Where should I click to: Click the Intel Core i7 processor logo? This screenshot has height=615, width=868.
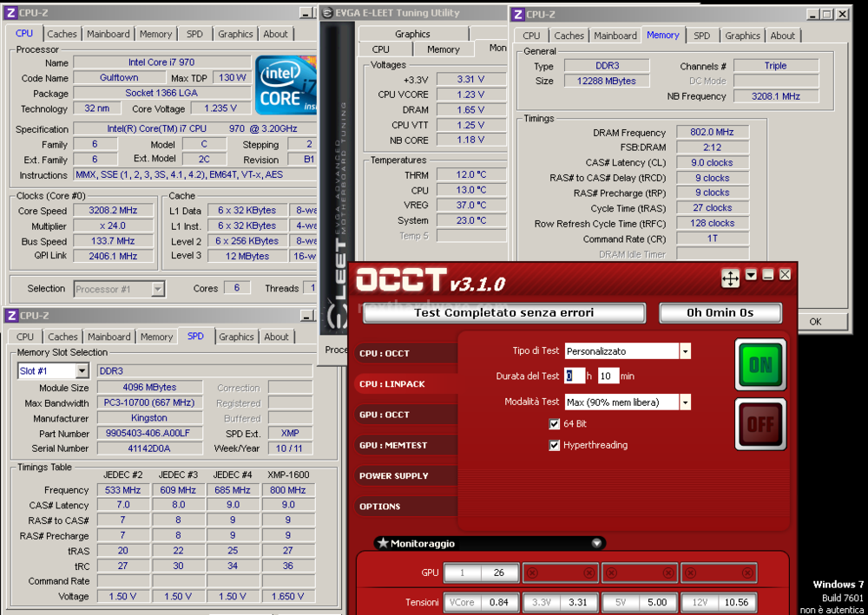pyautogui.click(x=286, y=85)
